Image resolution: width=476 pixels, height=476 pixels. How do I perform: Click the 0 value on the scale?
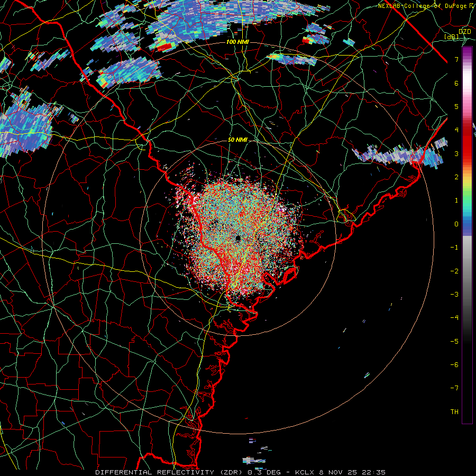click(x=456, y=224)
